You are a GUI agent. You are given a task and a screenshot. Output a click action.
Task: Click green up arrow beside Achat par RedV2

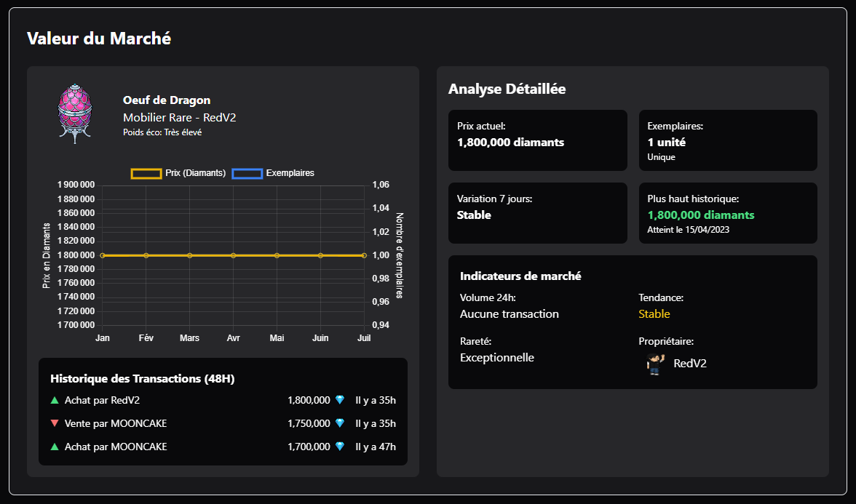point(55,400)
